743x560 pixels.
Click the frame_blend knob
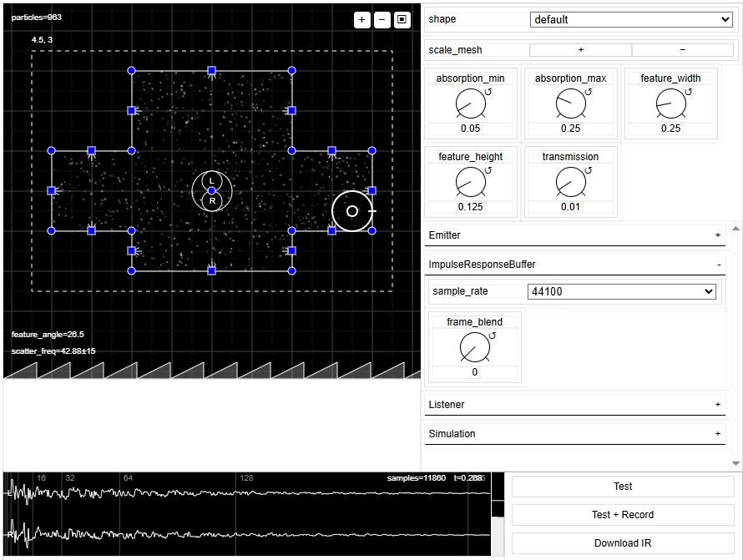474,347
